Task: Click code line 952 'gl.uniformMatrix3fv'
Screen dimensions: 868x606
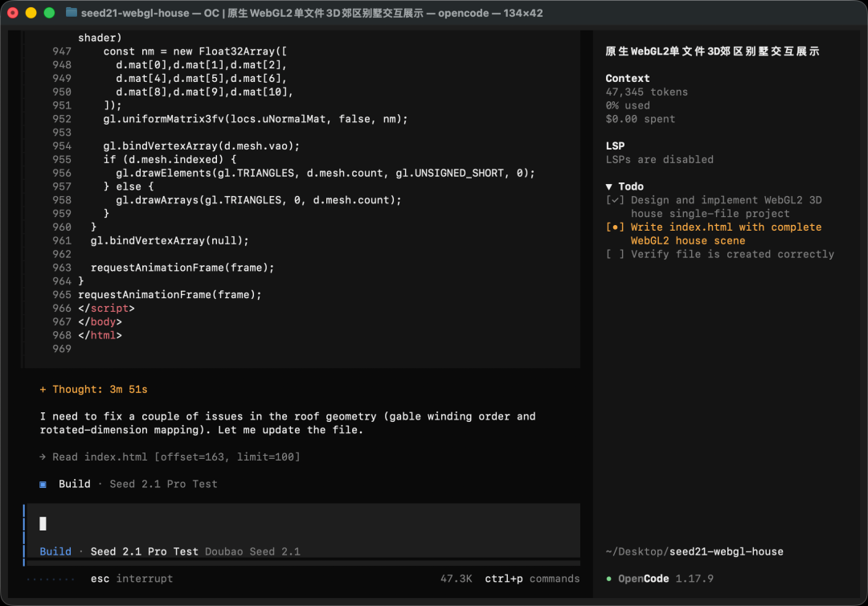Action: point(256,119)
